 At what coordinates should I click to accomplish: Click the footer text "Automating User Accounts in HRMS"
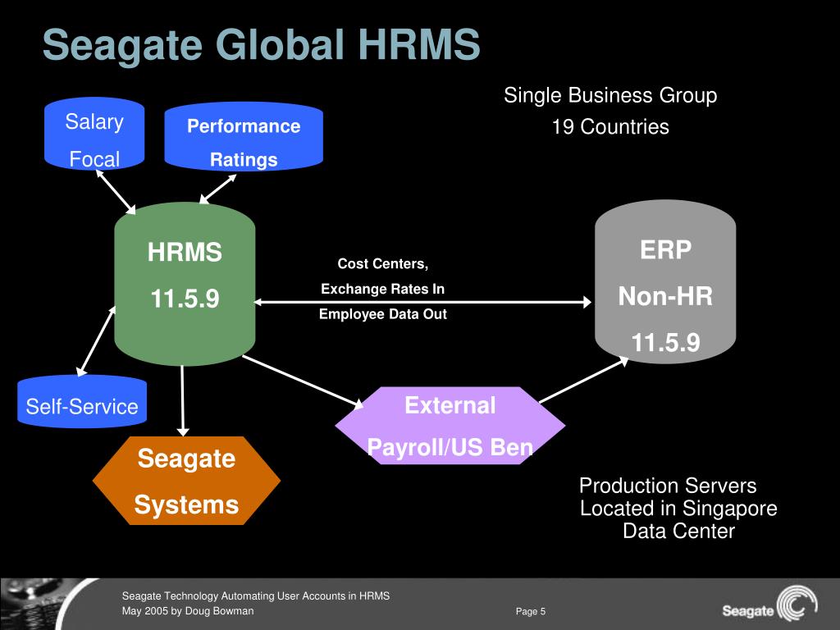305,596
